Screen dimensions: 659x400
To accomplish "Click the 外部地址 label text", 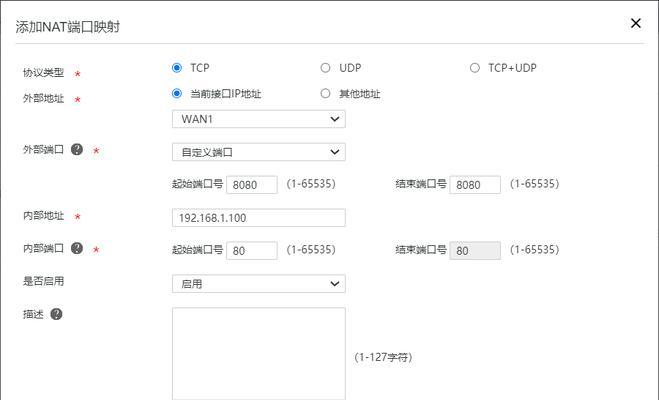I will click(x=43, y=98).
